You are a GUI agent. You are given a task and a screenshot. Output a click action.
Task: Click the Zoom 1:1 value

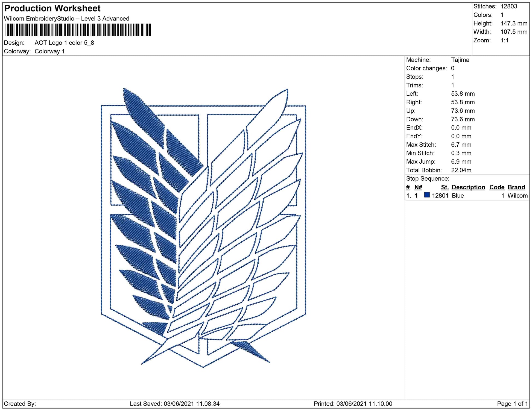[x=504, y=40]
